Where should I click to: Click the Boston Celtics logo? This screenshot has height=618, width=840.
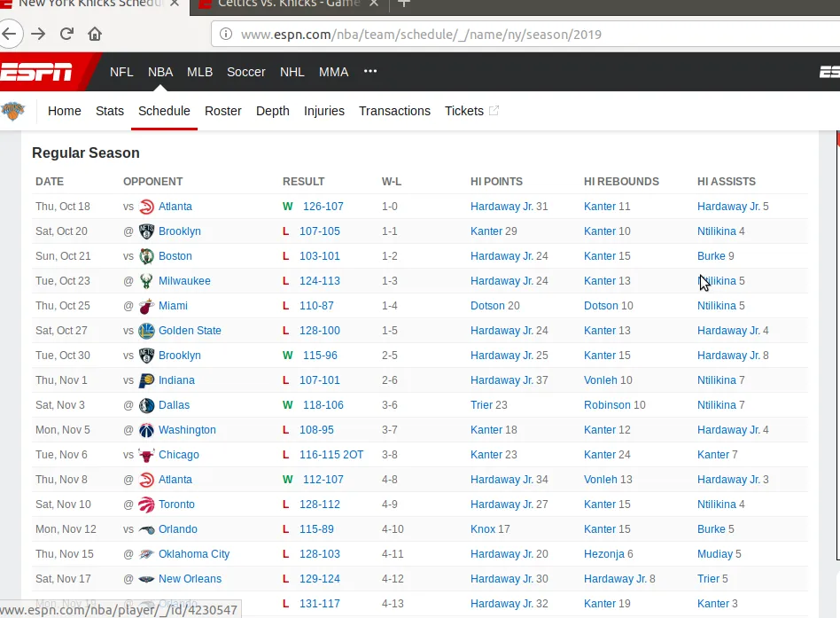point(146,256)
